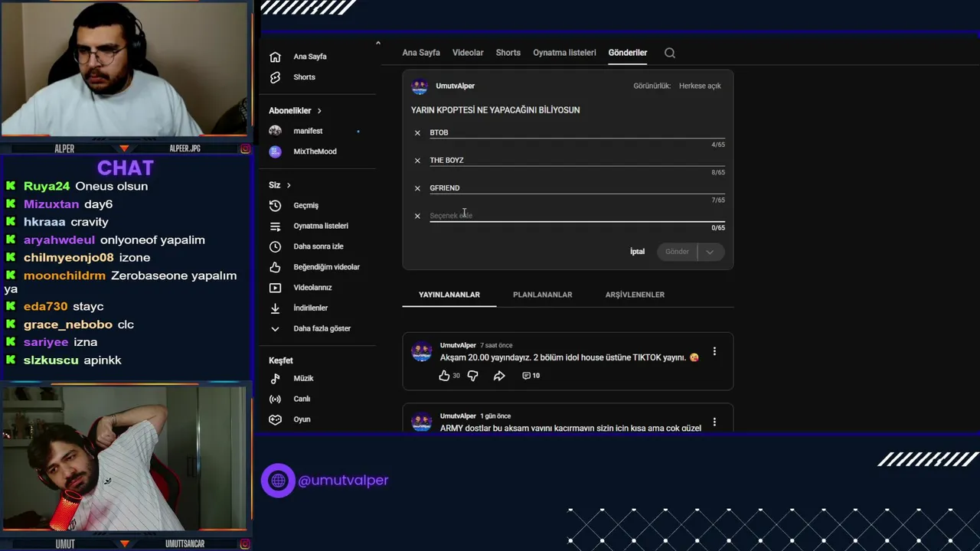Screen dimensions: 980x551
Task: Open Oynatma listeleri sidebar icon
Action: [x=276, y=226]
